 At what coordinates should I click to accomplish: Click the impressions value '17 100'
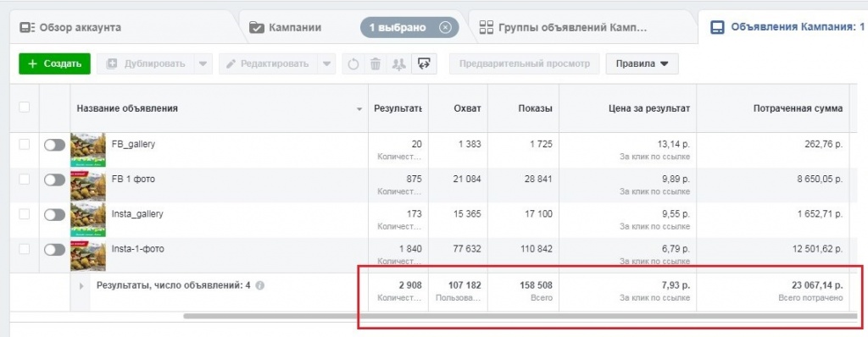537,214
